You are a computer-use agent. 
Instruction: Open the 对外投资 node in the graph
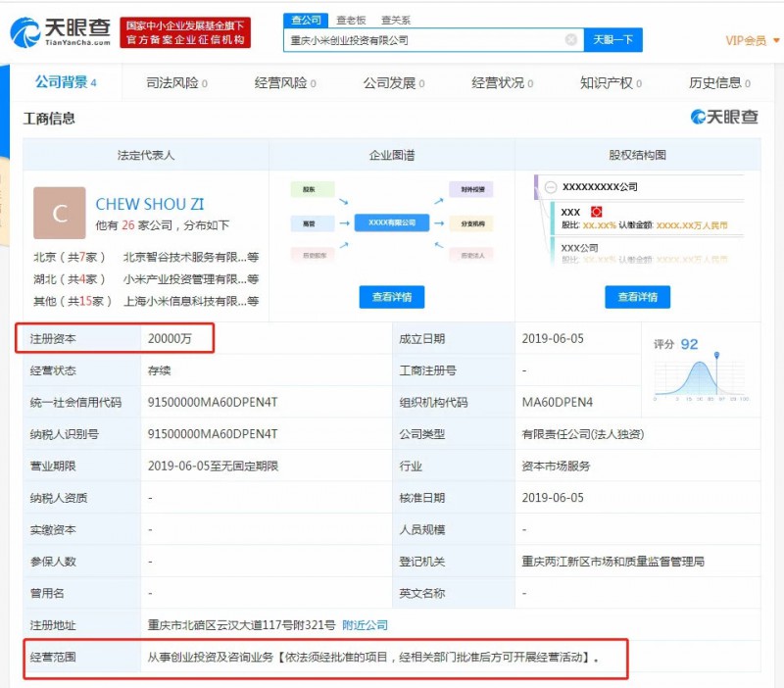(471, 188)
